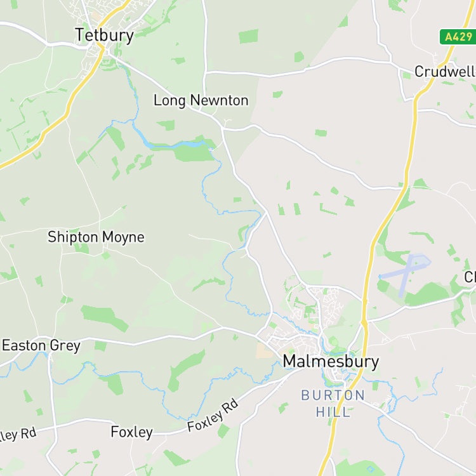Click the partial 'ley Rd' road label

coord(18,435)
